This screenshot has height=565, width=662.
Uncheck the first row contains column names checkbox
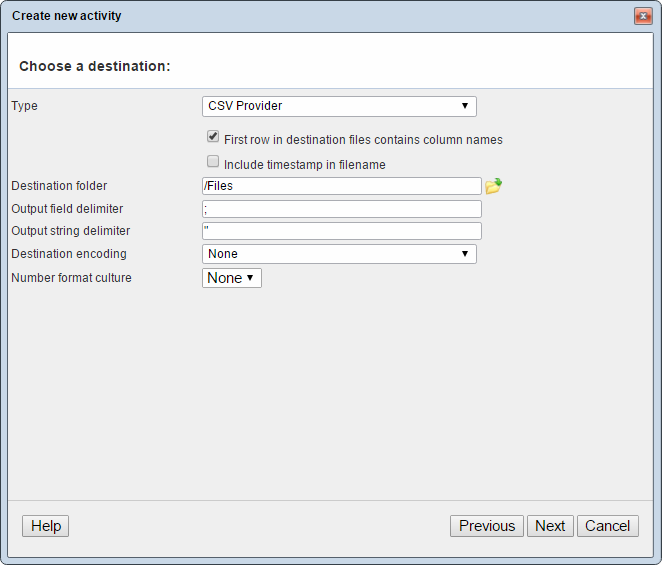(213, 138)
